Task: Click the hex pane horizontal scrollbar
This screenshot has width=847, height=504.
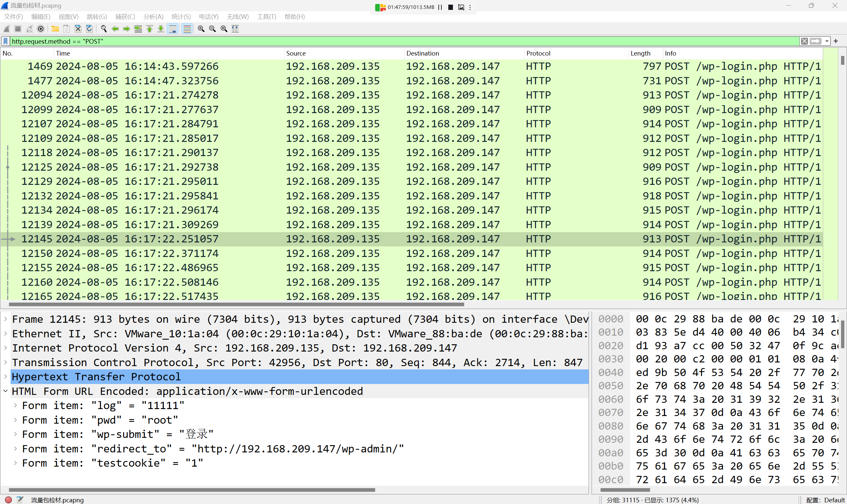Action: coord(625,490)
